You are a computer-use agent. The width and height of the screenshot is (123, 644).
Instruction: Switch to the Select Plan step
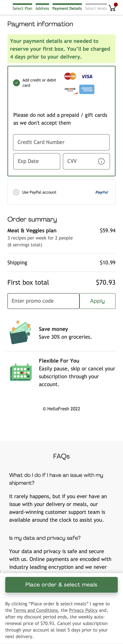[x=22, y=8]
